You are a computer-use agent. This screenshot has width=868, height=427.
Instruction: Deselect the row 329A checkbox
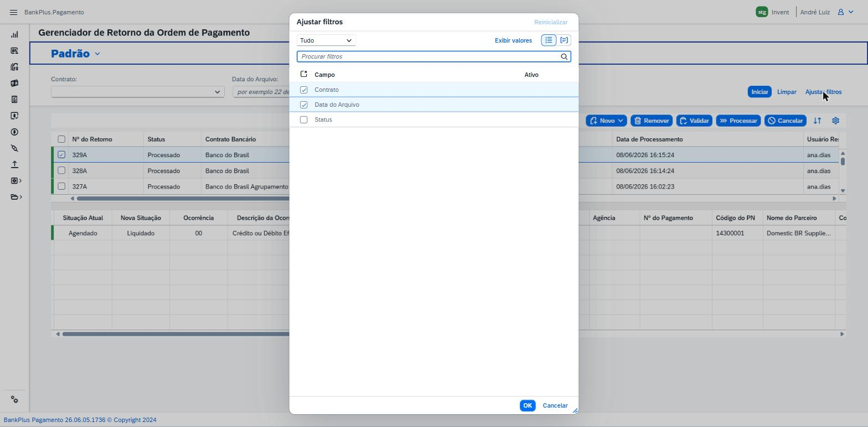[x=61, y=155]
